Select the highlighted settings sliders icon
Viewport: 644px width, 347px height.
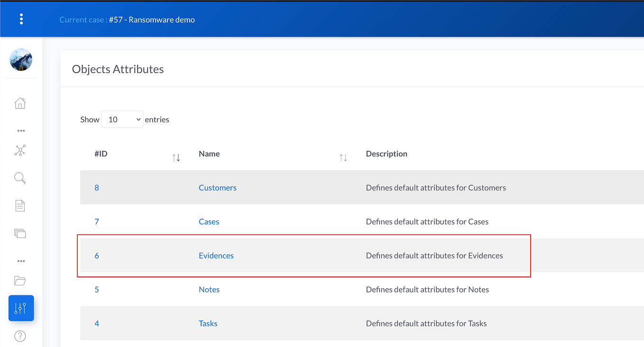(x=21, y=308)
